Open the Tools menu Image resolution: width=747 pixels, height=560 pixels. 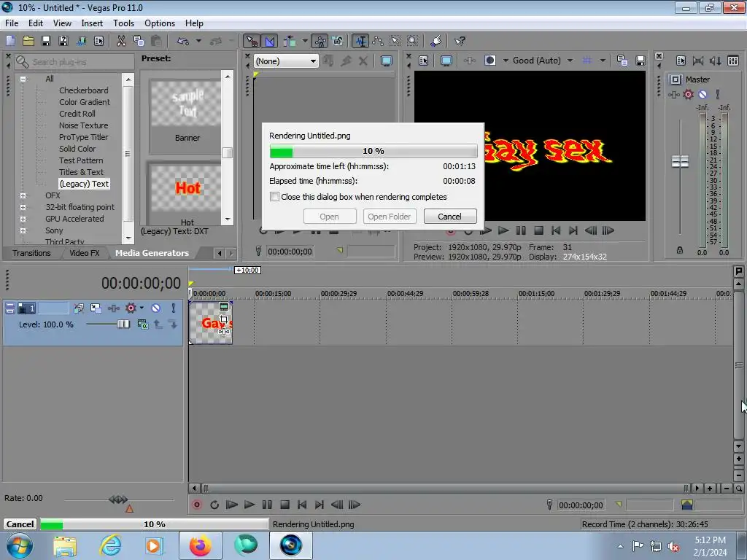(x=123, y=23)
